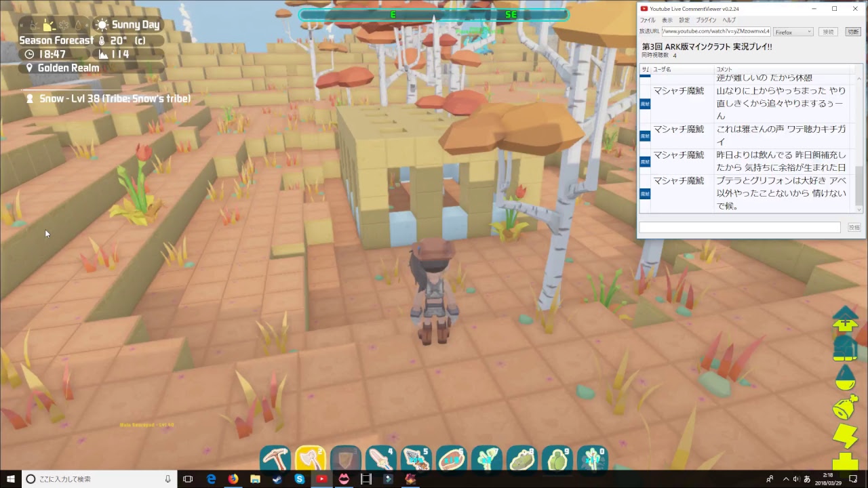Click the 切断 disconnect button

852,32
